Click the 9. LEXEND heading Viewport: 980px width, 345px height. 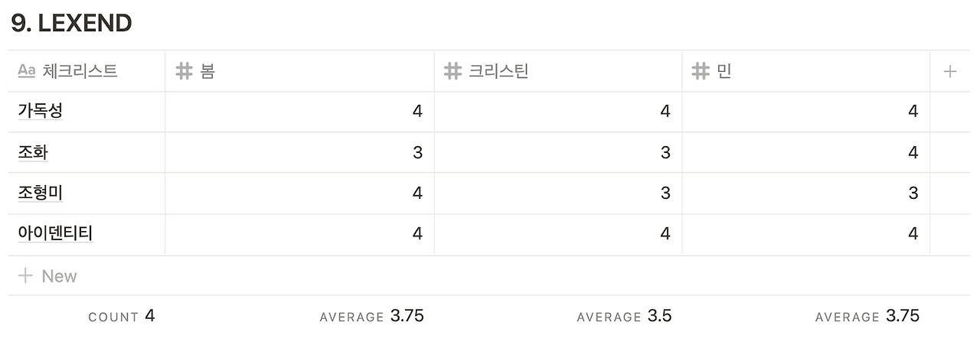point(72,23)
